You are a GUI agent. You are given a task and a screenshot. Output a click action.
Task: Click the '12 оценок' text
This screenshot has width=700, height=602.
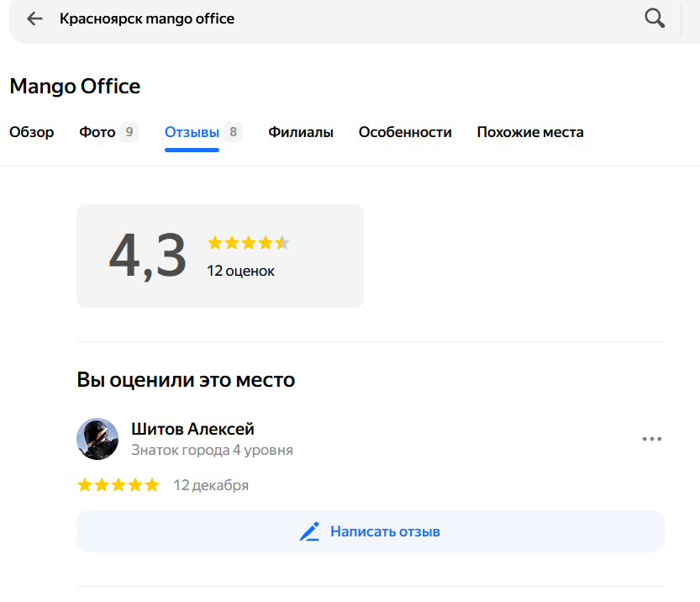coord(240,271)
